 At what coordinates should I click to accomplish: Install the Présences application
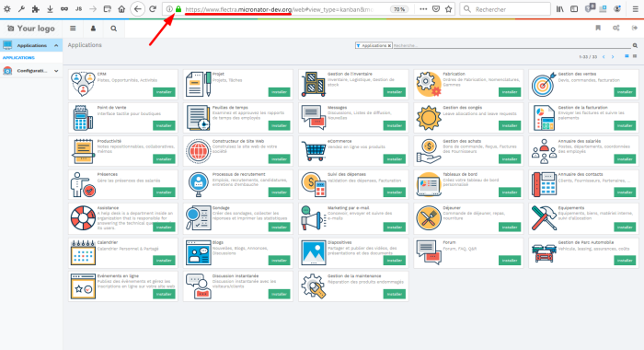[164, 192]
